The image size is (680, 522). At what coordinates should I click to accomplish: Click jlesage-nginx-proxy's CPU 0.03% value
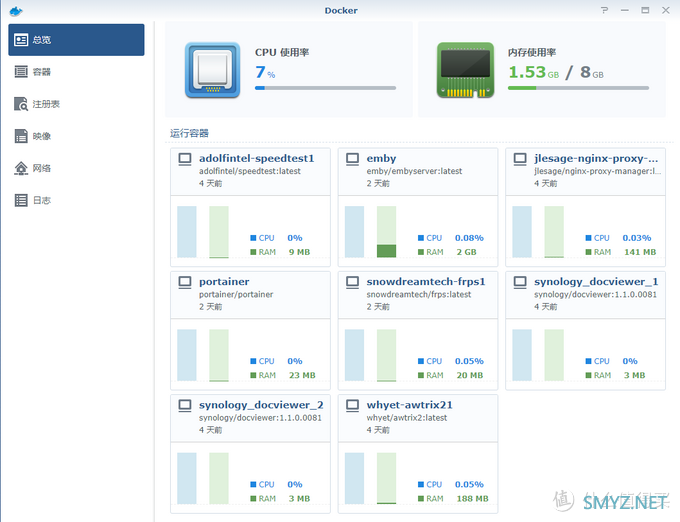coord(637,238)
